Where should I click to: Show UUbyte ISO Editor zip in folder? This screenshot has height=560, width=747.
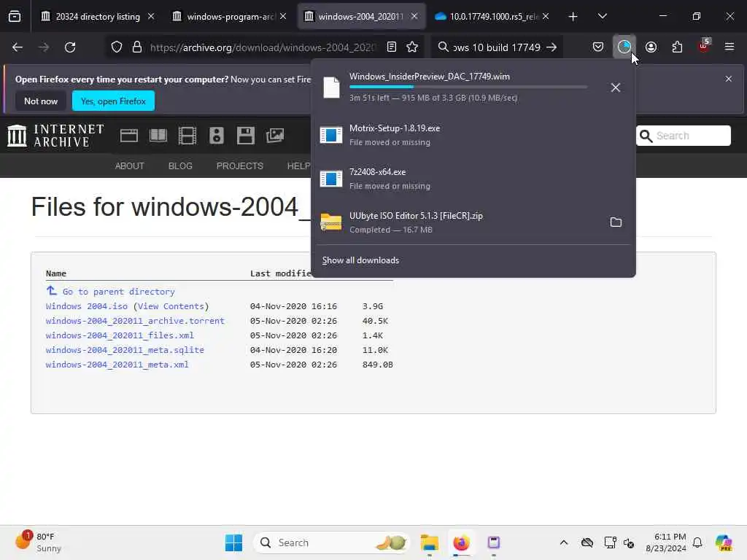(616, 222)
